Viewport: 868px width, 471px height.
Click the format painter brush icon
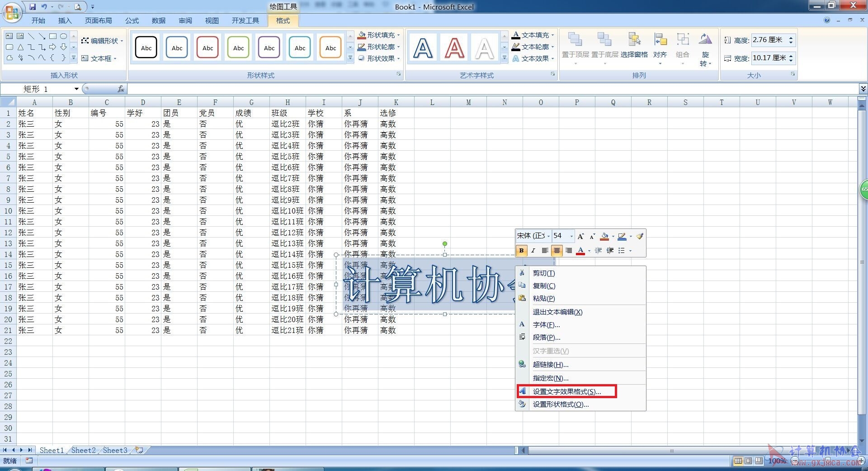coord(639,236)
